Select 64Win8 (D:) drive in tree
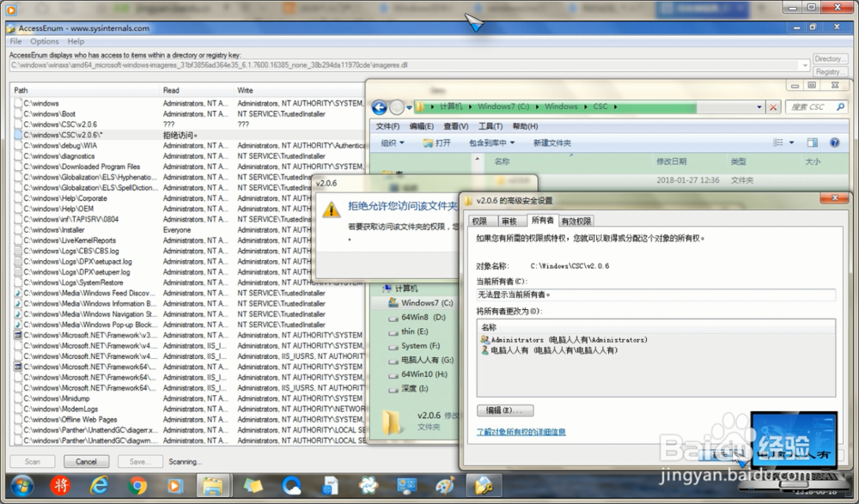The height and width of the screenshot is (504, 859). 417,317
